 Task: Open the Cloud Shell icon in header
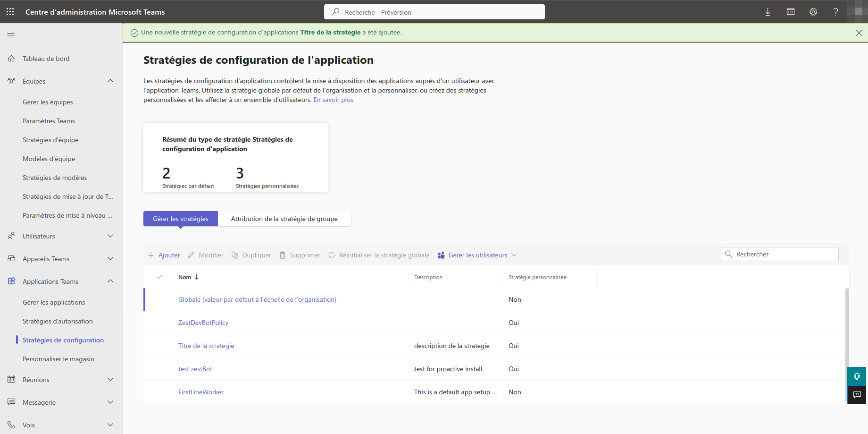[791, 12]
